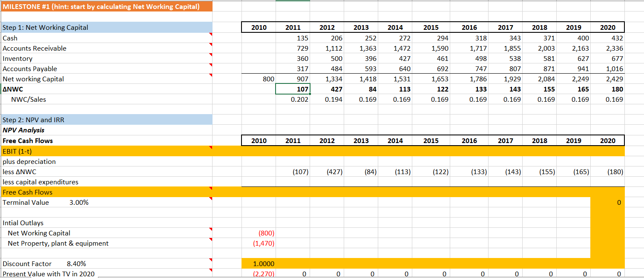Open the comment on the EBIT (1-t) row
The height and width of the screenshot is (278, 644).
pyautogui.click(x=210, y=147)
